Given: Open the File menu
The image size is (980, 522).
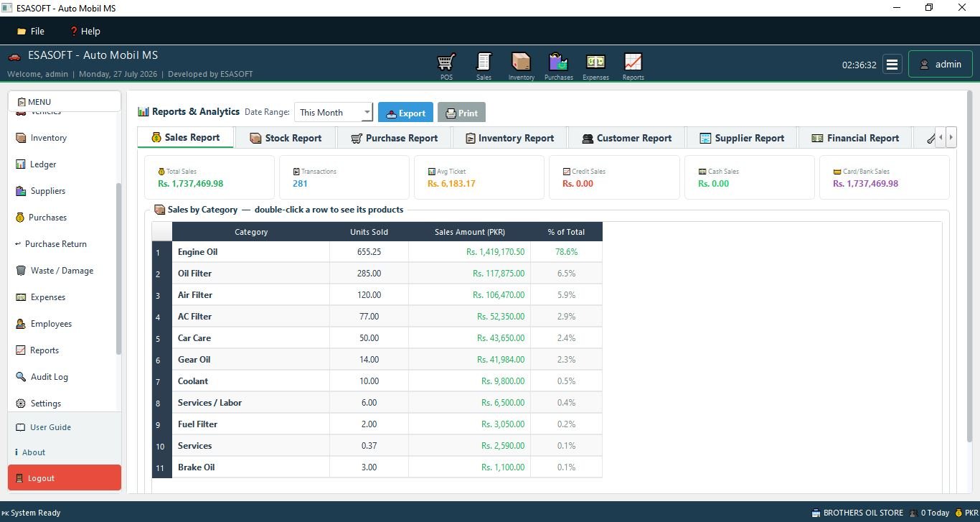Looking at the screenshot, I should tap(31, 31).
